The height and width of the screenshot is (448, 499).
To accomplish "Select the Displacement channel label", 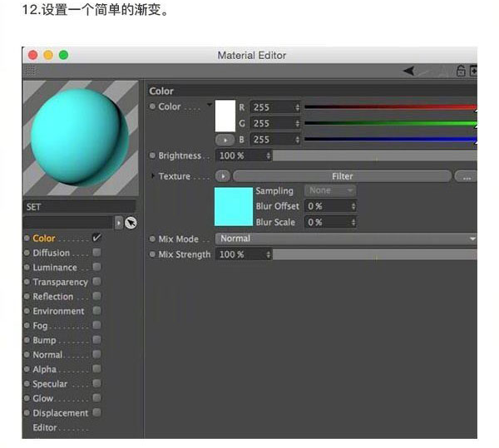I will tap(60, 413).
